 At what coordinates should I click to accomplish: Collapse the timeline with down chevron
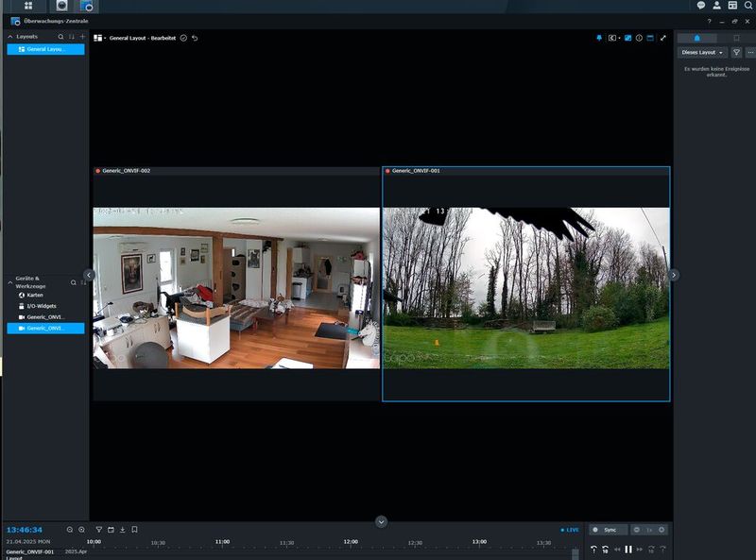click(x=381, y=521)
